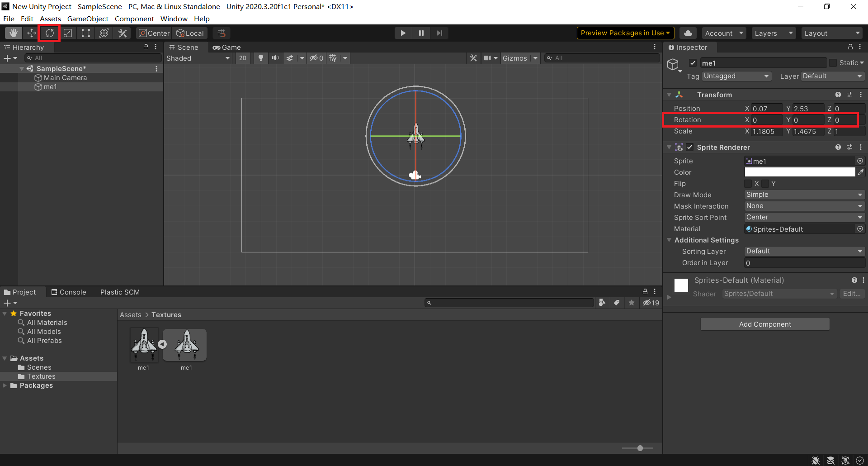Open the cloud services icon
The width and height of the screenshot is (868, 466).
[x=688, y=33]
